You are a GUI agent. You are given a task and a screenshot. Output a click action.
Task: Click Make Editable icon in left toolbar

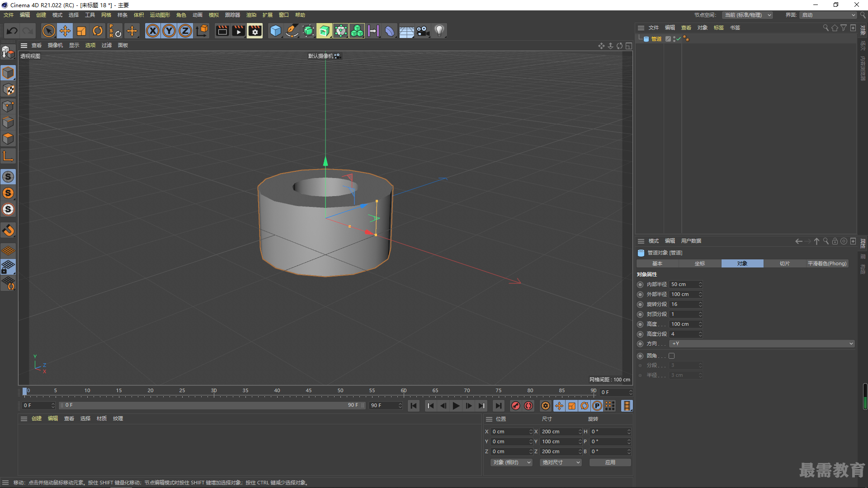point(8,53)
